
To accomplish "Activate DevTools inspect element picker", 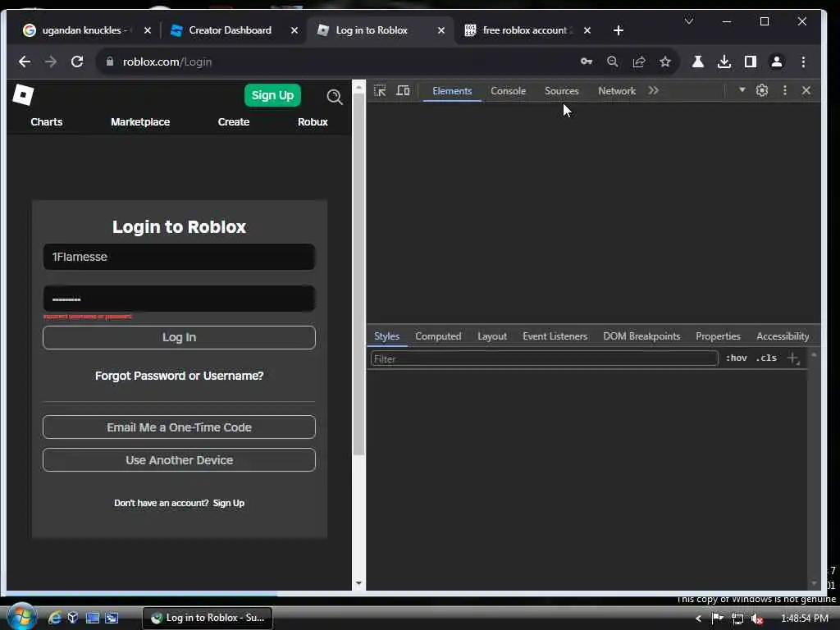I will pos(380,90).
